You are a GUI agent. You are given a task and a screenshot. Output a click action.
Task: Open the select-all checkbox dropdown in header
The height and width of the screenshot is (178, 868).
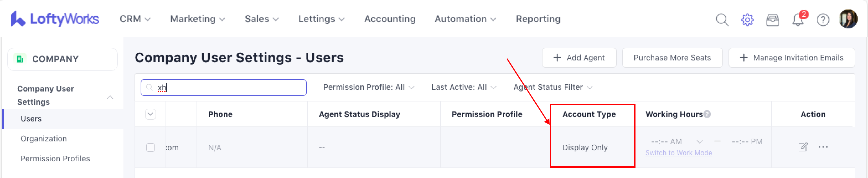pos(151,114)
